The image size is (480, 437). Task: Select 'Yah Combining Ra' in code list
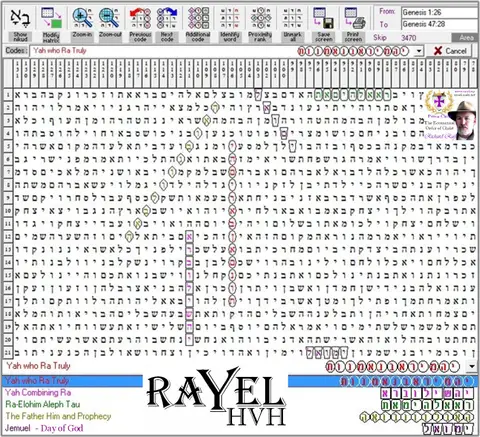pyautogui.click(x=38, y=392)
